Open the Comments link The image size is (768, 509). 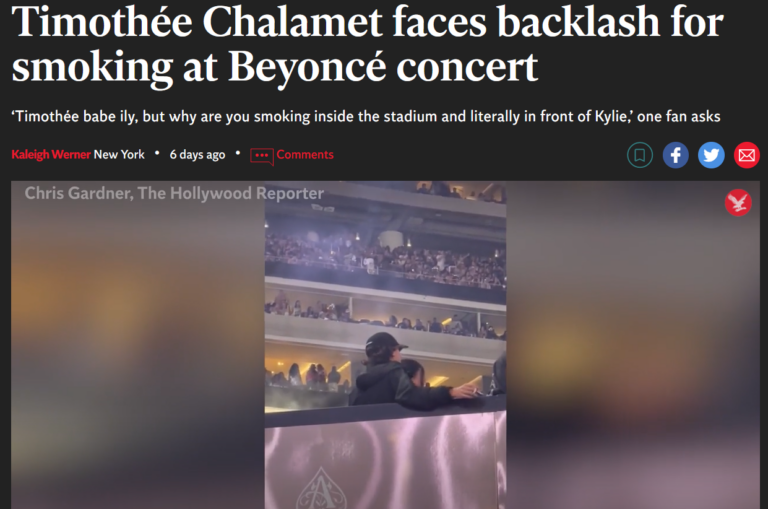coord(305,155)
